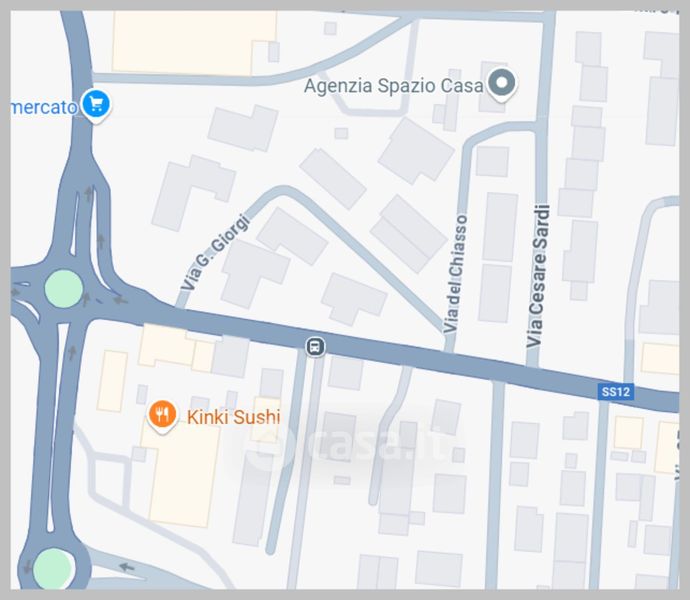Open the orange Kinki Sushi restaurant pin

click(x=162, y=416)
